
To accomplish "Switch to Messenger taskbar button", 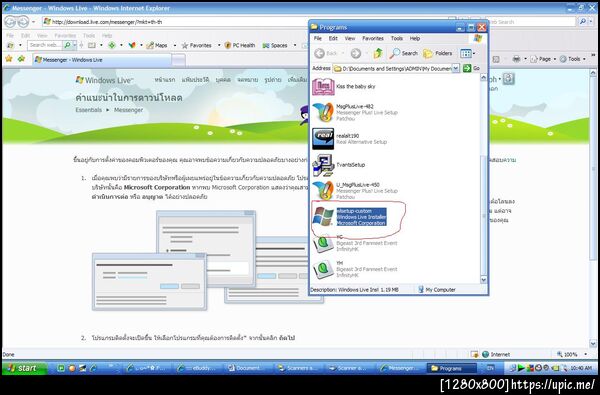I will pos(401,368).
